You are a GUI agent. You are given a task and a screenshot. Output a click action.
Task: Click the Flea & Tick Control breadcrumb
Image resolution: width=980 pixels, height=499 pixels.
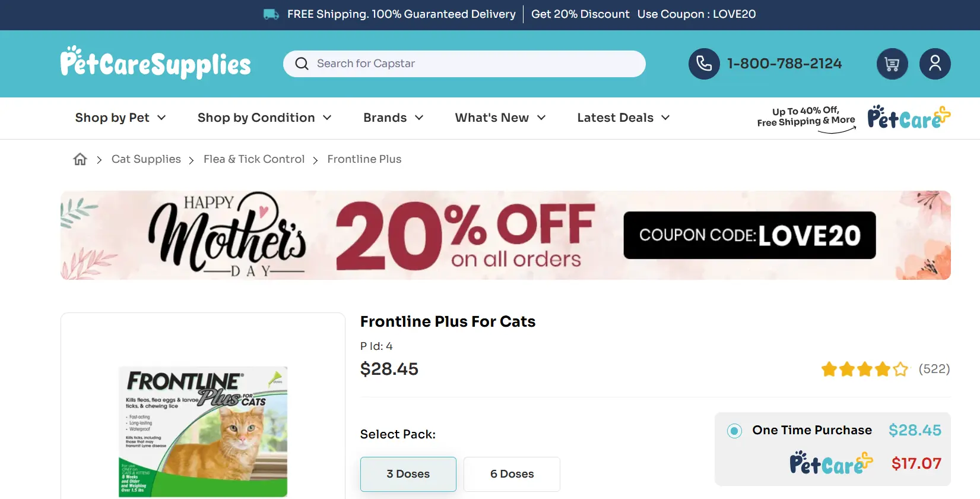254,159
